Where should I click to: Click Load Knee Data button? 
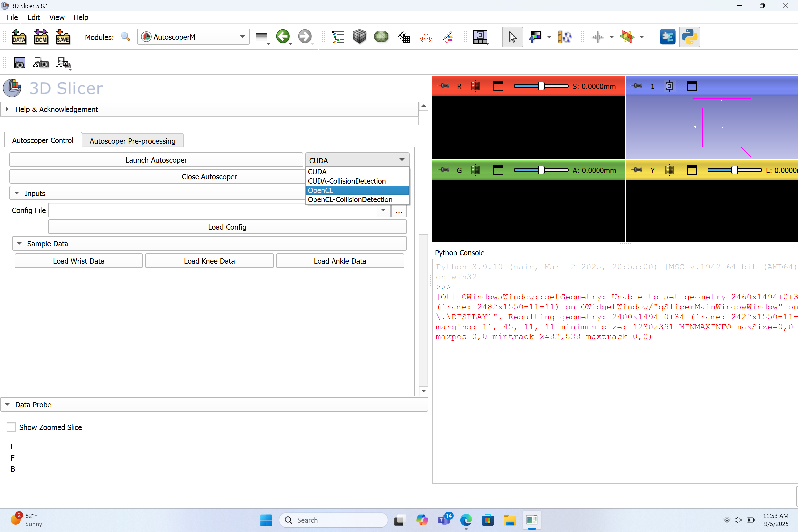pos(209,261)
